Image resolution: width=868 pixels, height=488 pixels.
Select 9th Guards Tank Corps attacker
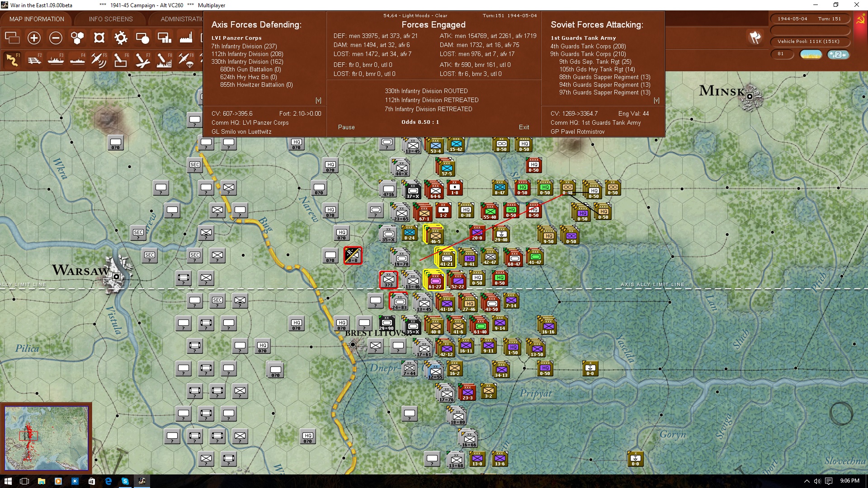pyautogui.click(x=588, y=54)
